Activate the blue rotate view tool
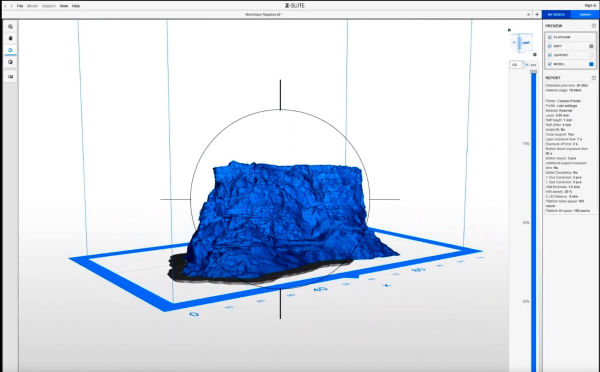Screen dimensions: 600x372 click(10, 51)
